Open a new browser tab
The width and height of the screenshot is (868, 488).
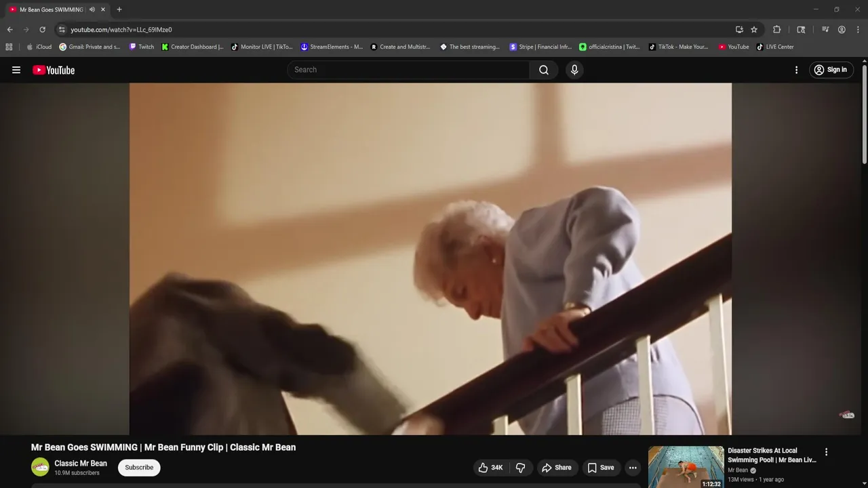(119, 9)
